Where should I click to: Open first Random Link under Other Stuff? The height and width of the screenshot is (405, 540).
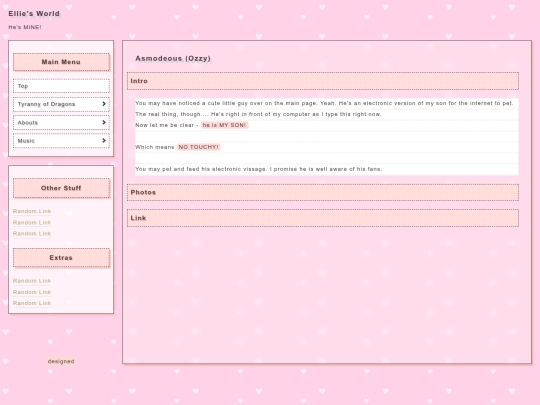(x=32, y=211)
